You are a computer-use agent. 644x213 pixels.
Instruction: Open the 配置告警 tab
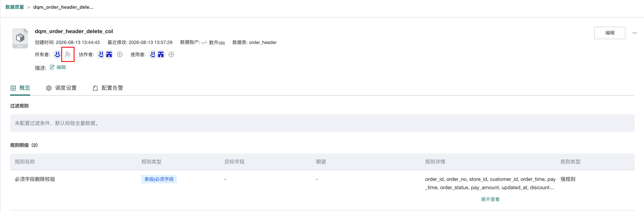108,88
